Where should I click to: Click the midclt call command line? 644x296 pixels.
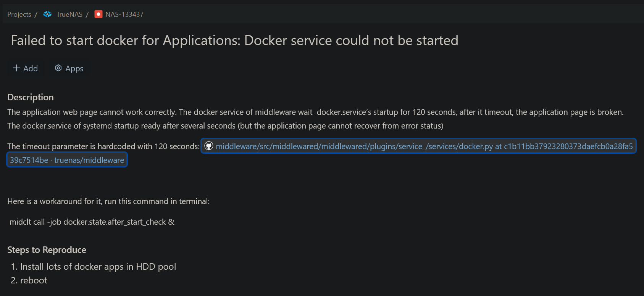[92, 222]
